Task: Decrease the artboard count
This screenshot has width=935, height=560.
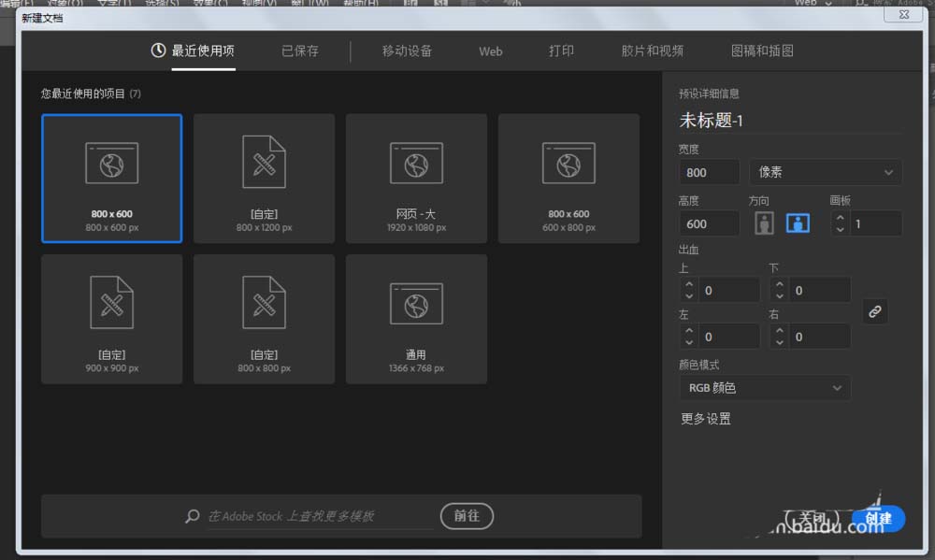Action: 841,230
